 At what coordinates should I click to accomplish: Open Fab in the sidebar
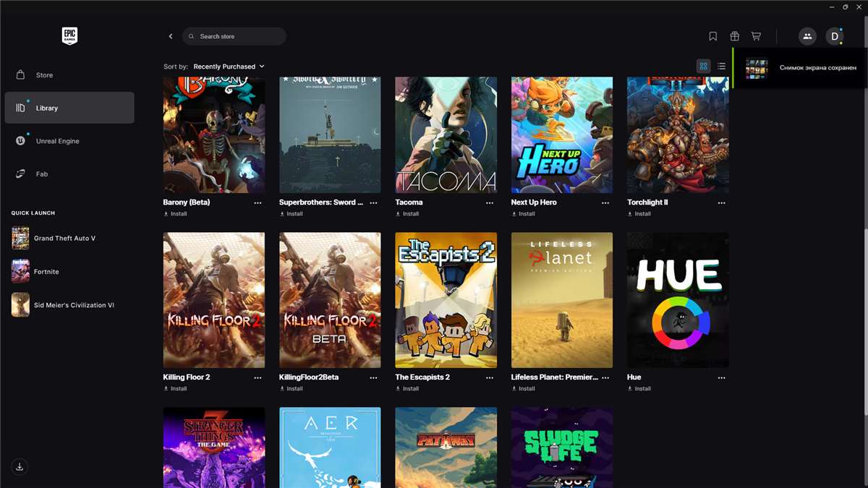tap(69, 174)
